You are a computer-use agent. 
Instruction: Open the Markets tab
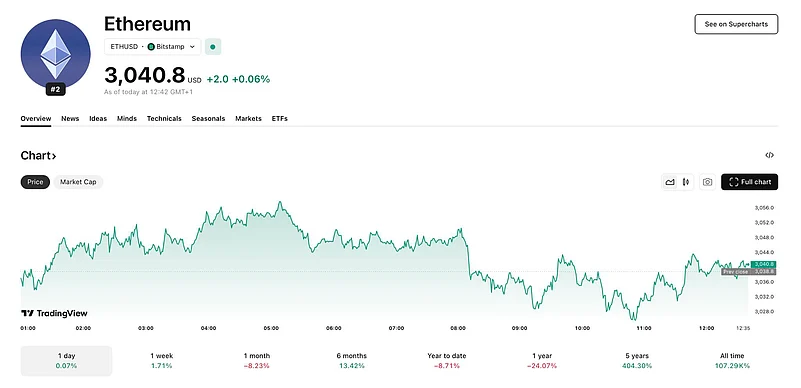pyautogui.click(x=248, y=118)
